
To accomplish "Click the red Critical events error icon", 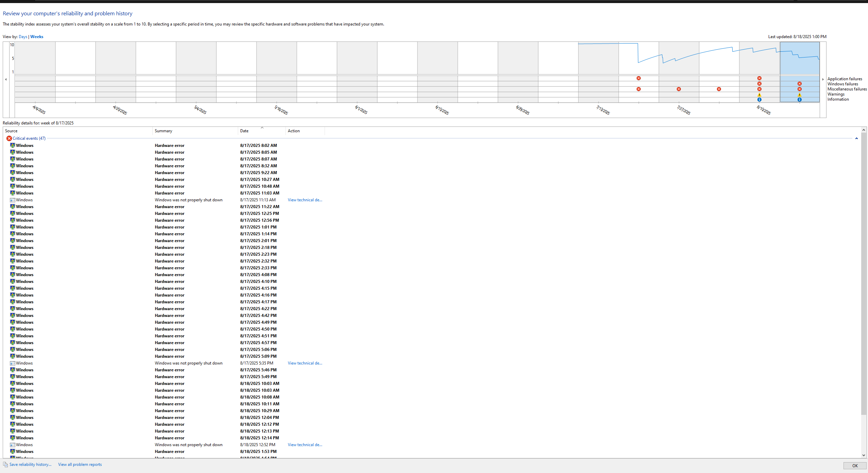I will tap(9, 138).
